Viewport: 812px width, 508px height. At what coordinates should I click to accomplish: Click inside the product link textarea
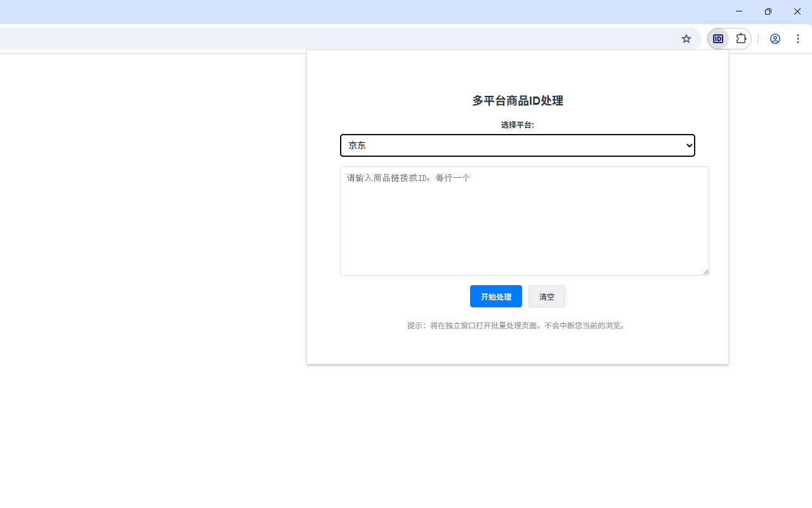click(x=524, y=220)
